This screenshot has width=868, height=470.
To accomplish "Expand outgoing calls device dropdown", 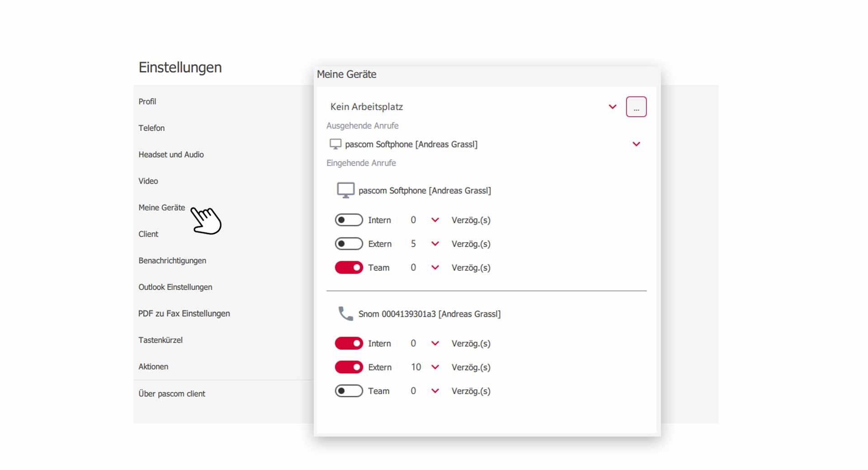I will 636,144.
